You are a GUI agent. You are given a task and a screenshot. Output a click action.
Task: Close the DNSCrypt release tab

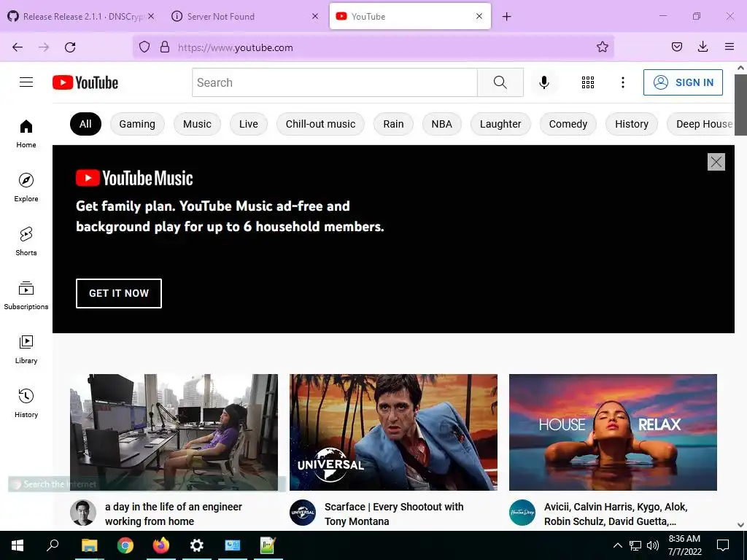[151, 16]
